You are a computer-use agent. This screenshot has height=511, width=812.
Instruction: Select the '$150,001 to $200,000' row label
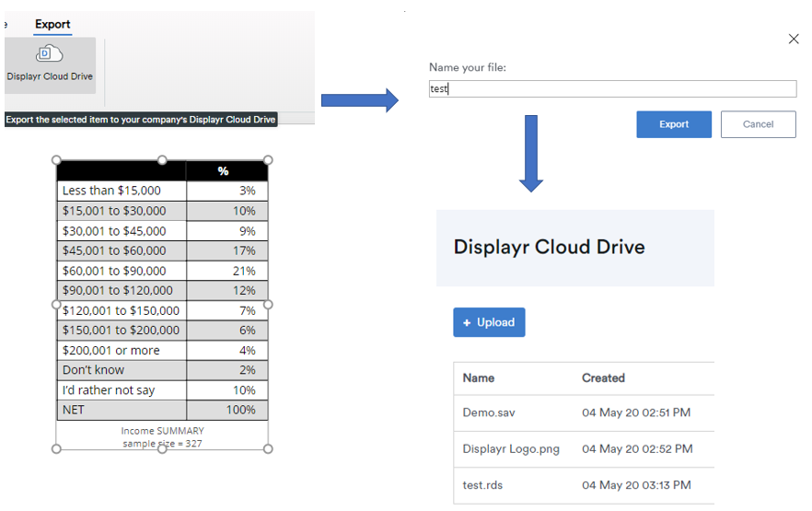(x=121, y=331)
